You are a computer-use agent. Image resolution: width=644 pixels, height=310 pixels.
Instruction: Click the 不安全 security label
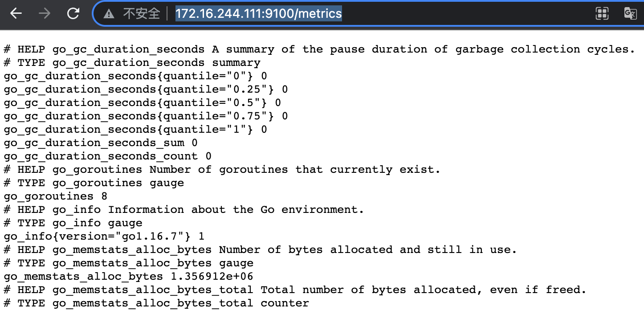point(141,13)
